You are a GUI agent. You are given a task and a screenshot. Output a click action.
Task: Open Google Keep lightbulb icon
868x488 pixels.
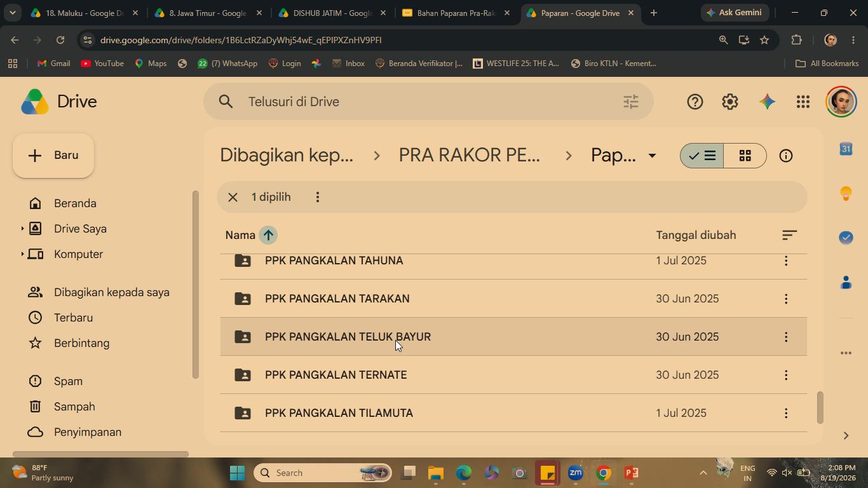[x=846, y=193]
